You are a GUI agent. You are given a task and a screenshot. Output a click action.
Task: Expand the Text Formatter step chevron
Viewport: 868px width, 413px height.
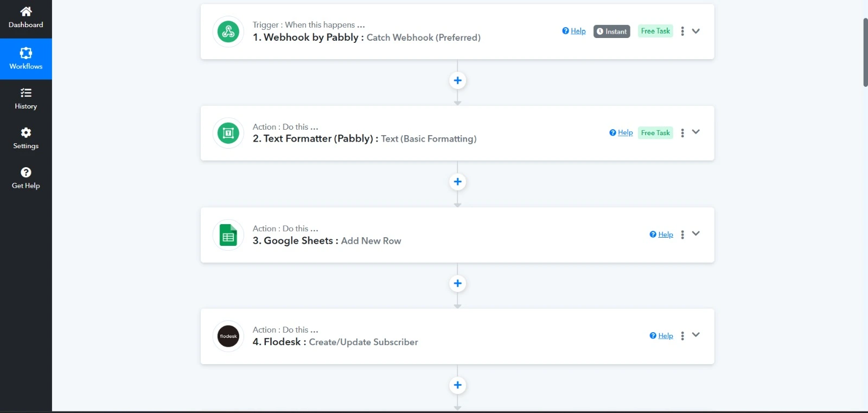(x=696, y=132)
